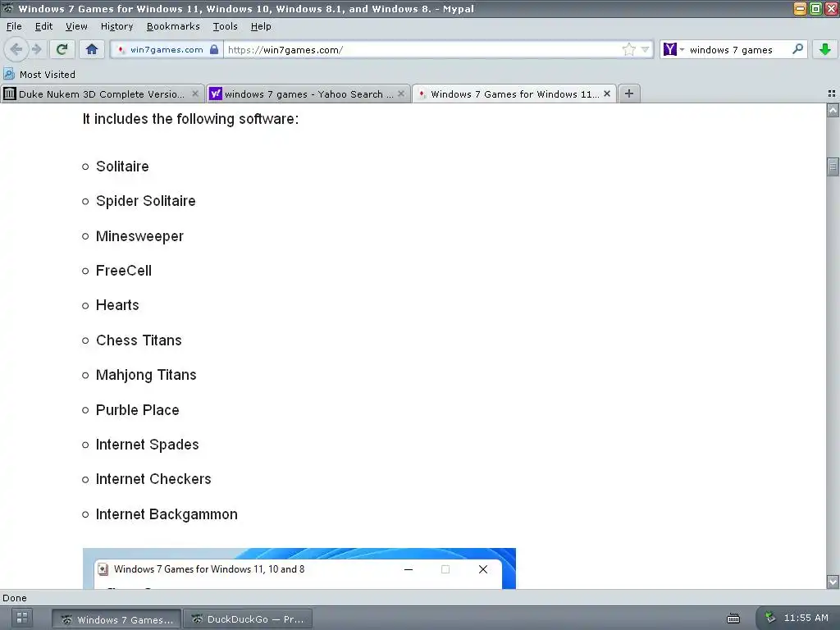Switch to the Duke Nukem 3D tab

102,94
